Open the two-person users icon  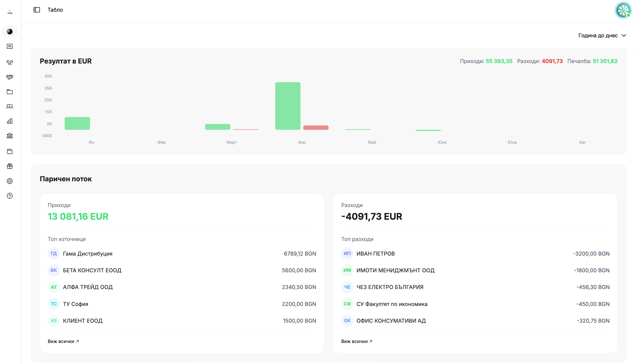10,107
